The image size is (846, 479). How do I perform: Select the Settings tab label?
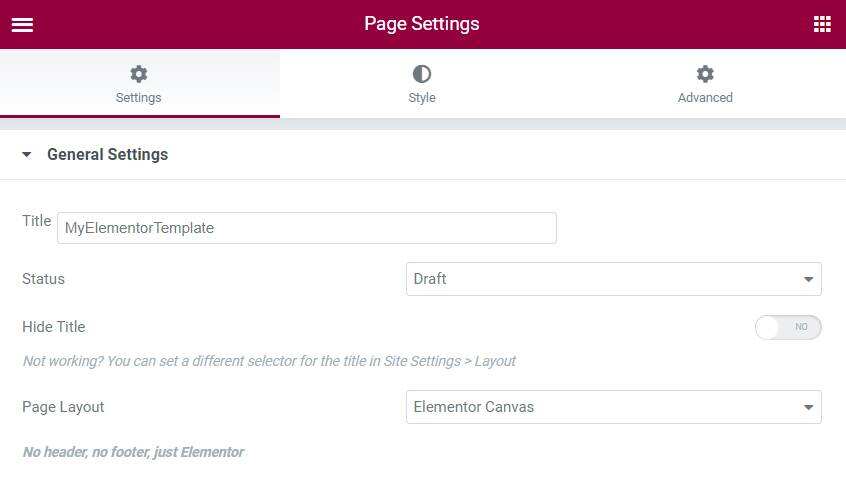(x=139, y=98)
